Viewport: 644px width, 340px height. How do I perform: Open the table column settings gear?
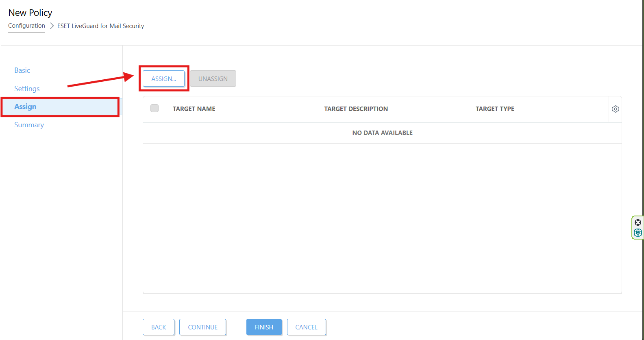(615, 109)
